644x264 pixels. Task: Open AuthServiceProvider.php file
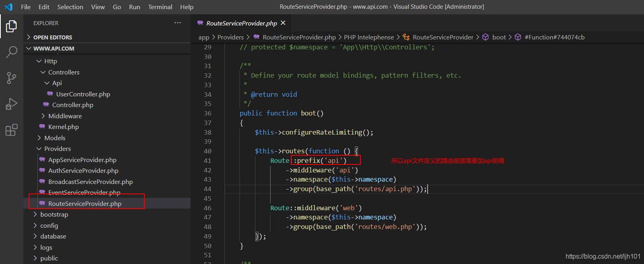point(83,170)
